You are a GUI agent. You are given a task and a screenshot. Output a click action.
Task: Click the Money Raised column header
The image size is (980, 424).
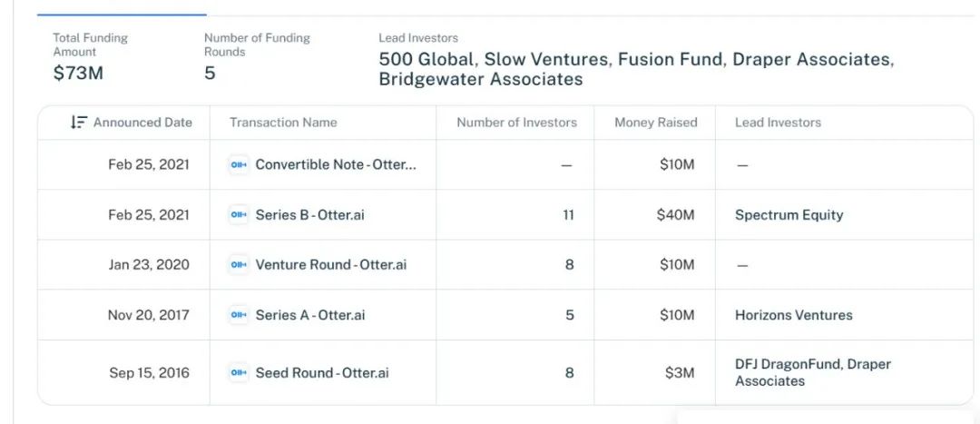click(656, 123)
